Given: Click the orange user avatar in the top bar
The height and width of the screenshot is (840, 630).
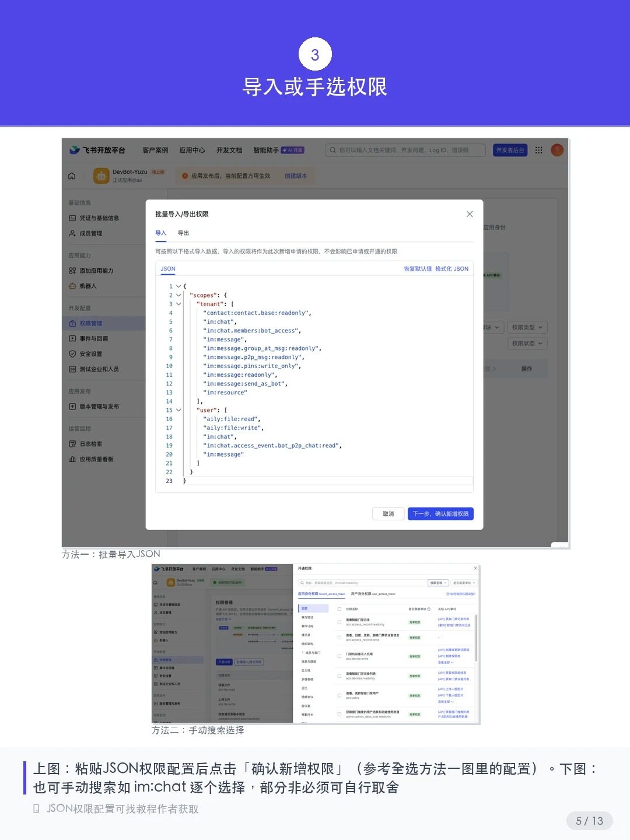Looking at the screenshot, I should (x=558, y=150).
